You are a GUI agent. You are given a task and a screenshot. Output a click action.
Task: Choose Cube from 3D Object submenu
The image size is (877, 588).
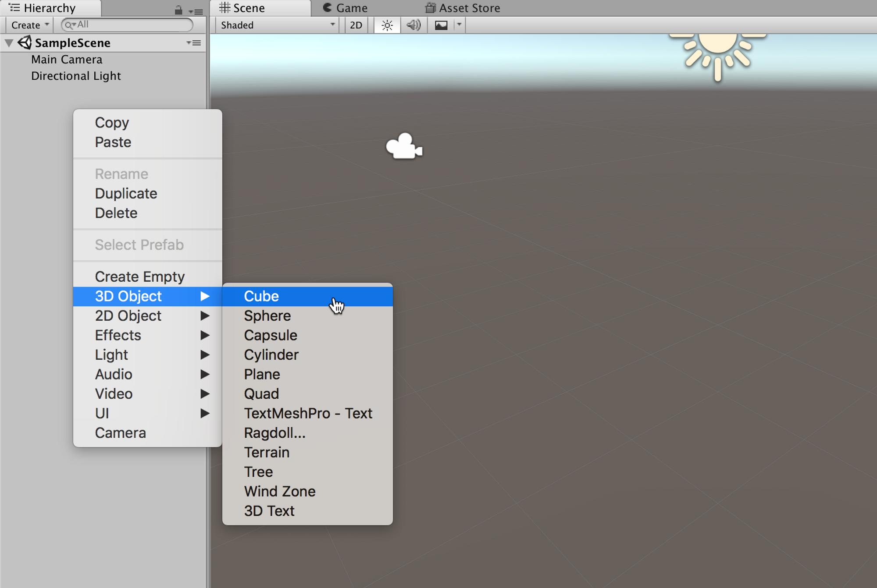tap(262, 296)
